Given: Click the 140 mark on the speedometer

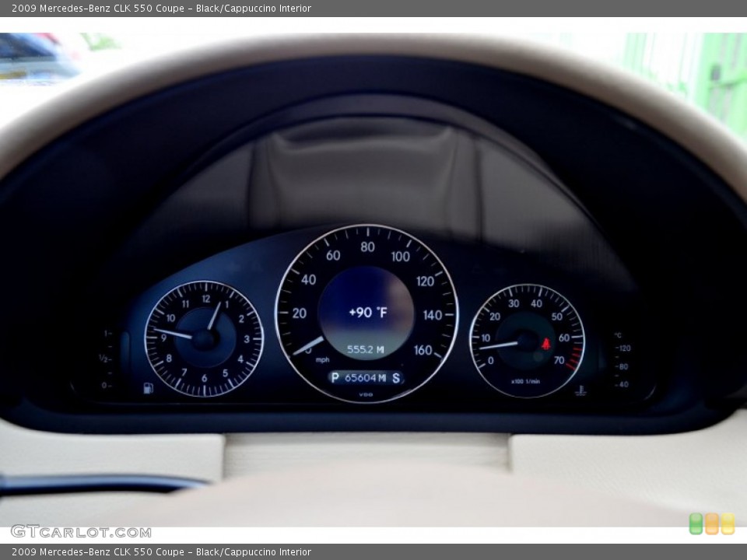Looking at the screenshot, I should pos(433,315).
